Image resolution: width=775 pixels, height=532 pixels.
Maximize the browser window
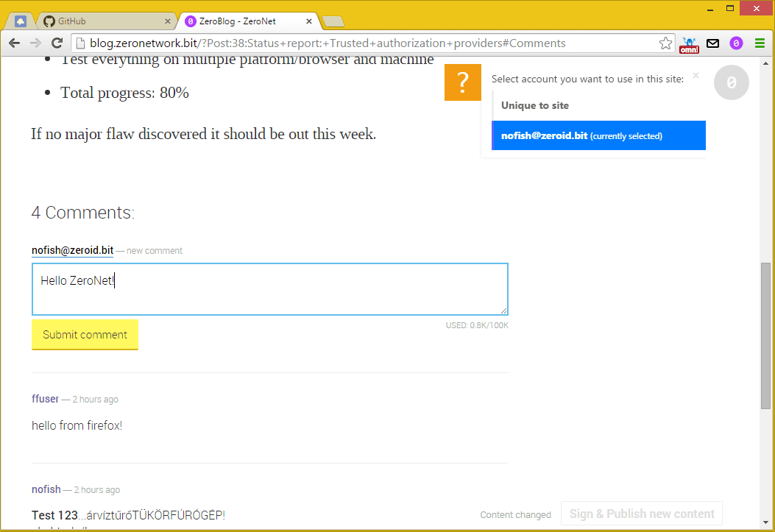730,8
